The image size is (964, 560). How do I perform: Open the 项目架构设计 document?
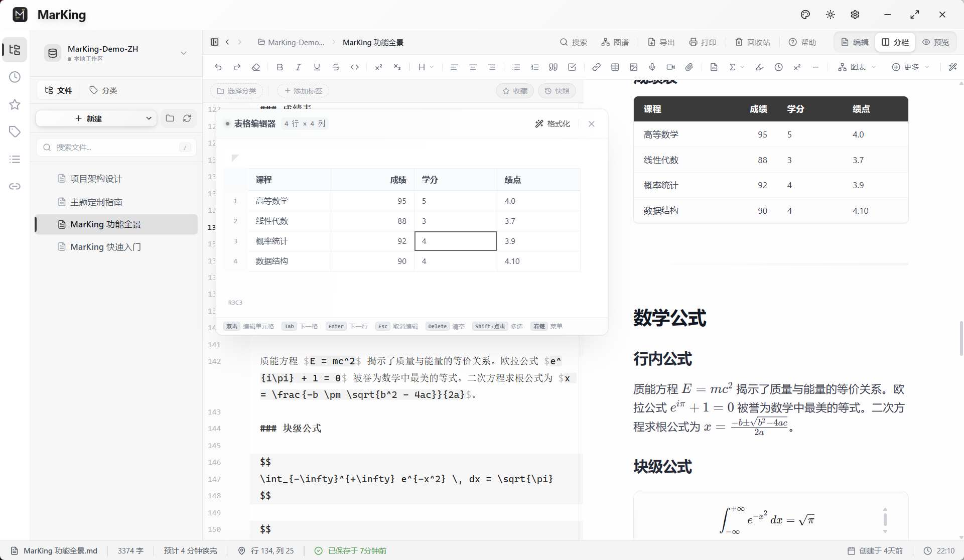[116, 179]
